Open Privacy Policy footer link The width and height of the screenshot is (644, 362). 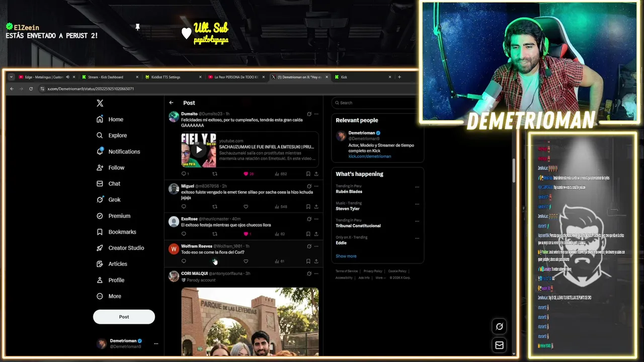pyautogui.click(x=373, y=271)
